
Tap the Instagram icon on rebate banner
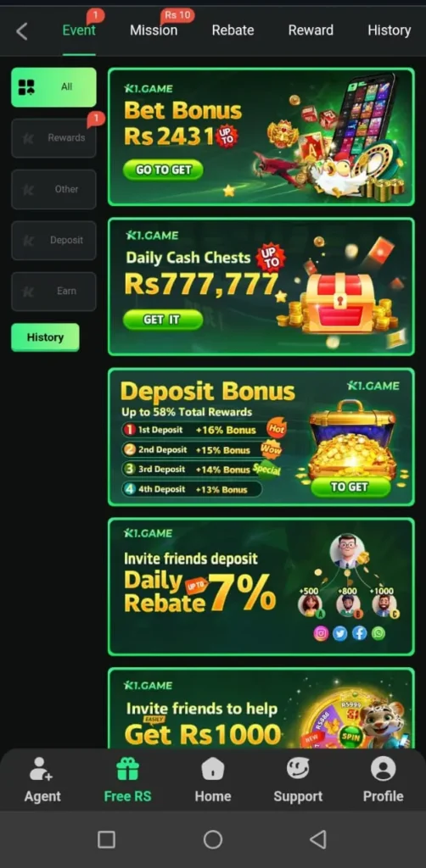[321, 633]
